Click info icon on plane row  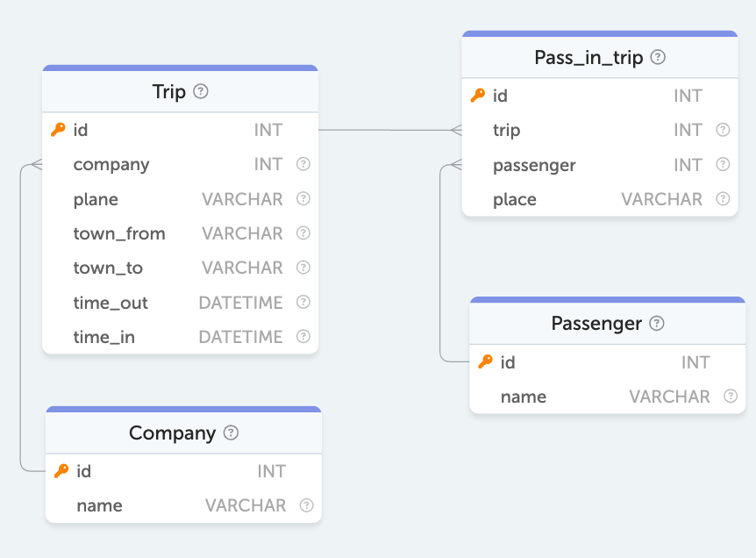[x=303, y=198]
